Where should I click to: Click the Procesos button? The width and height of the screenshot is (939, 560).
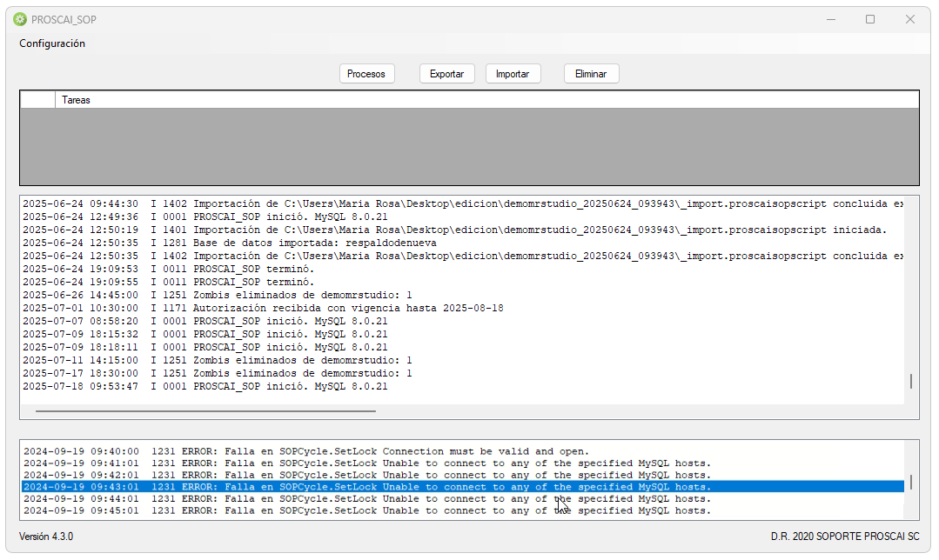(x=366, y=74)
